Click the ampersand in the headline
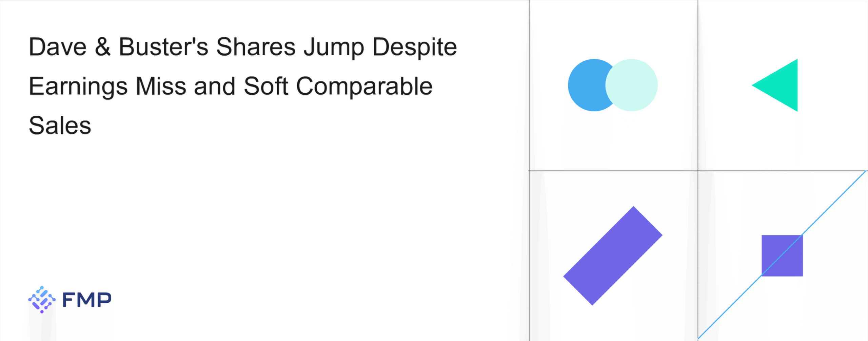Screen dimensions: 868x341 [x=103, y=47]
